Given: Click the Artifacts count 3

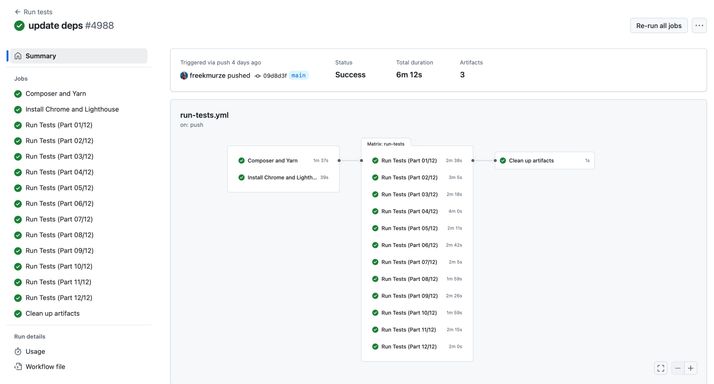Looking at the screenshot, I should 462,75.
